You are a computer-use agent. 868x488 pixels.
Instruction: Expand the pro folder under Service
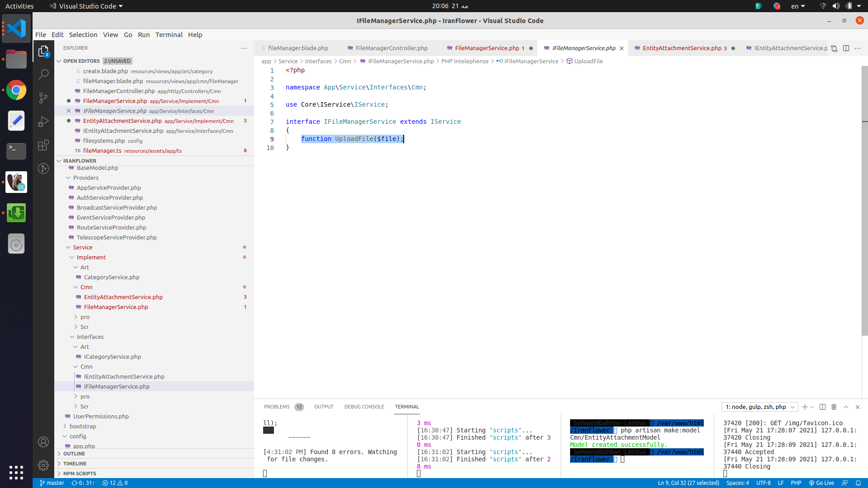pos(85,316)
